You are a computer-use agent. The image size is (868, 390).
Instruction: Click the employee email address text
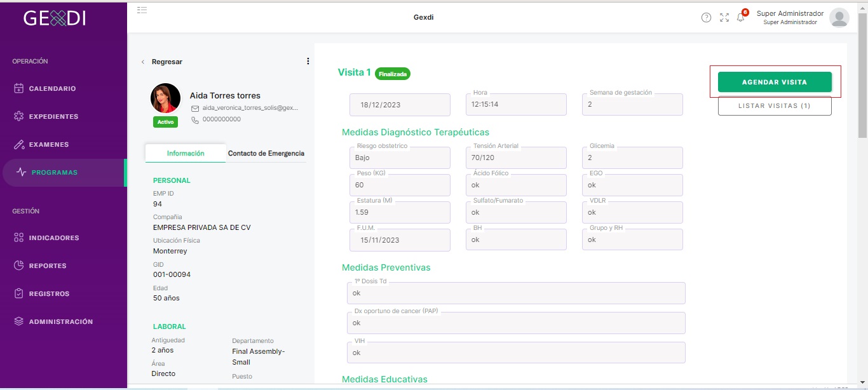coord(250,108)
